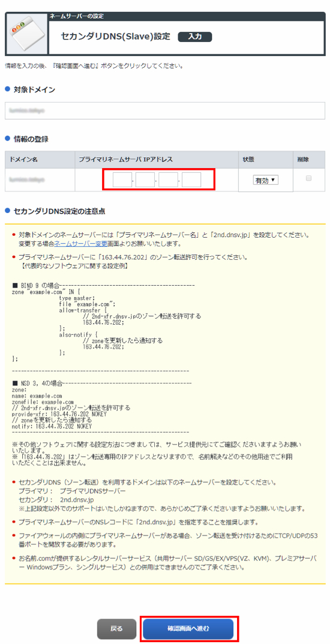
Task: Click the browser window icon in the header
Action: coord(26,34)
